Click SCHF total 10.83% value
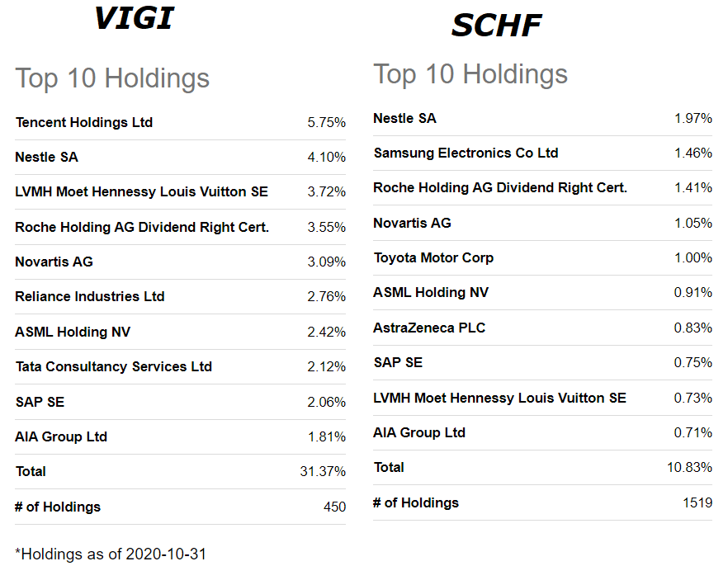 [x=689, y=467]
